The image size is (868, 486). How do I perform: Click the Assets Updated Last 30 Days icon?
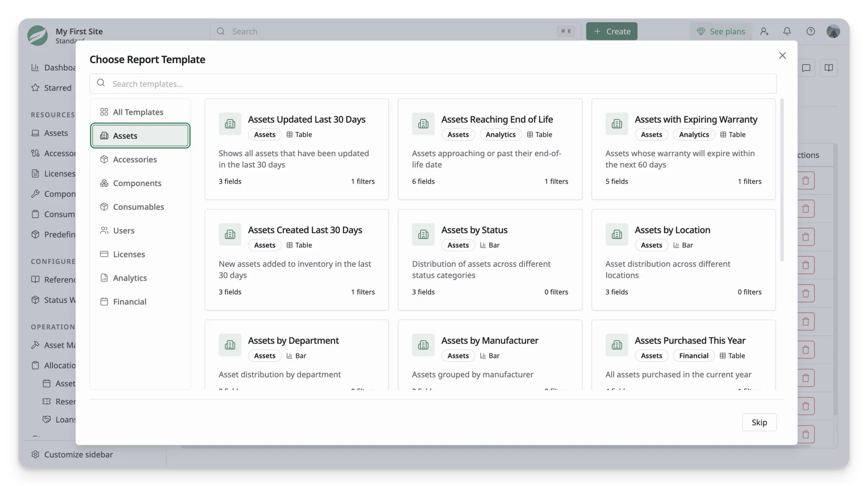[x=230, y=124]
